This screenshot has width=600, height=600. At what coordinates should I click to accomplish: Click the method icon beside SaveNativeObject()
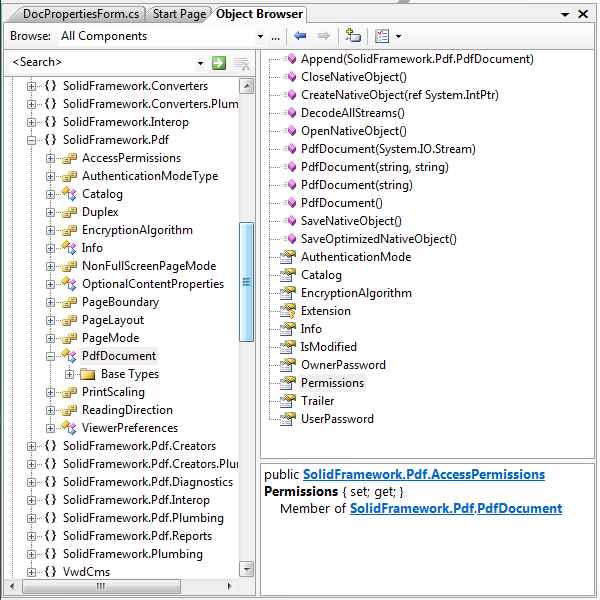(x=290, y=220)
